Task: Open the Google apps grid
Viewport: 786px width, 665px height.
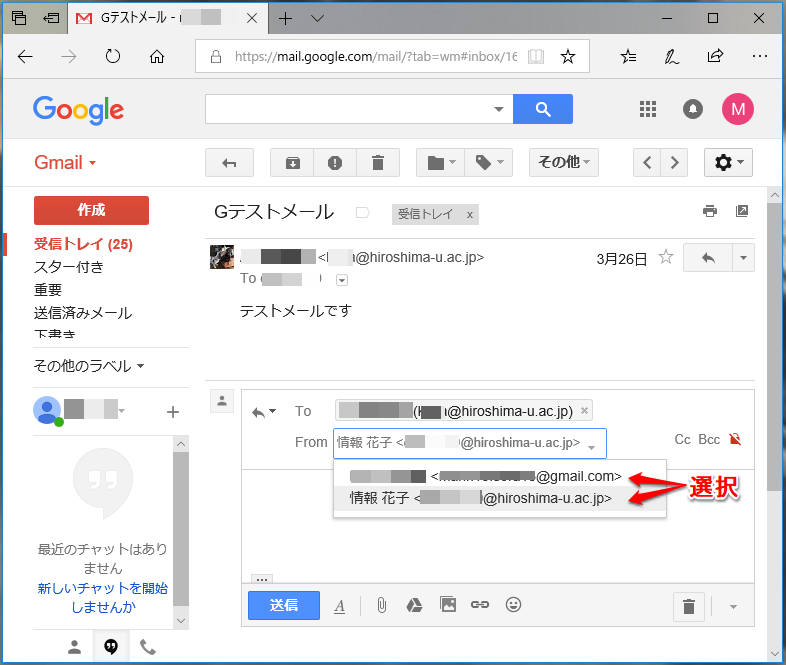Action: [648, 109]
